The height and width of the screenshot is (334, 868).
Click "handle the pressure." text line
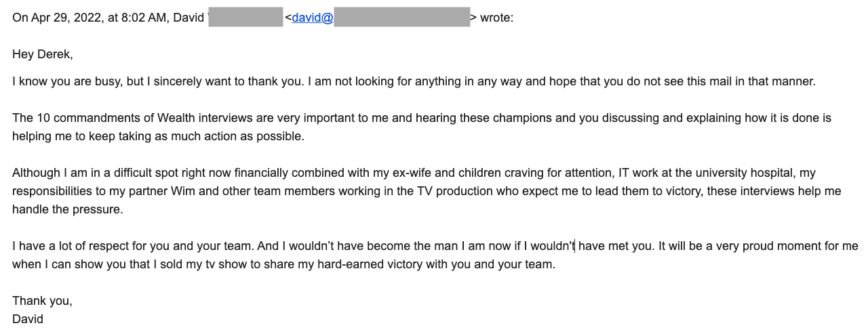pyautogui.click(x=68, y=209)
